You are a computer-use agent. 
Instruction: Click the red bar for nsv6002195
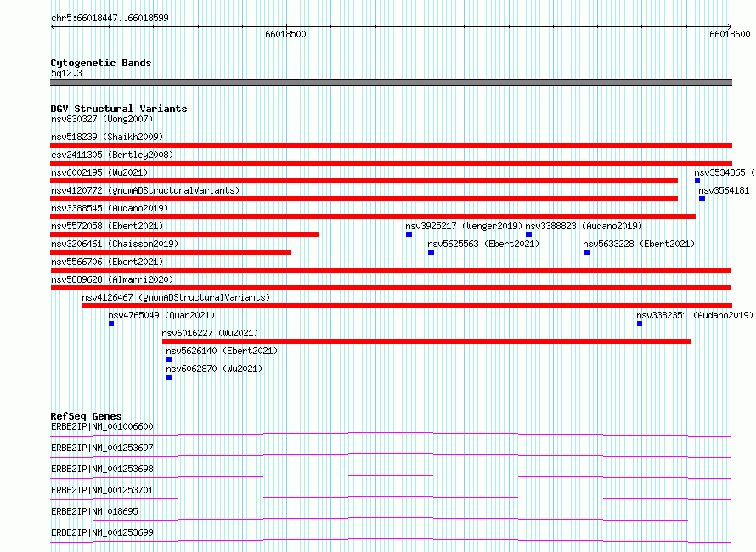[364, 181]
